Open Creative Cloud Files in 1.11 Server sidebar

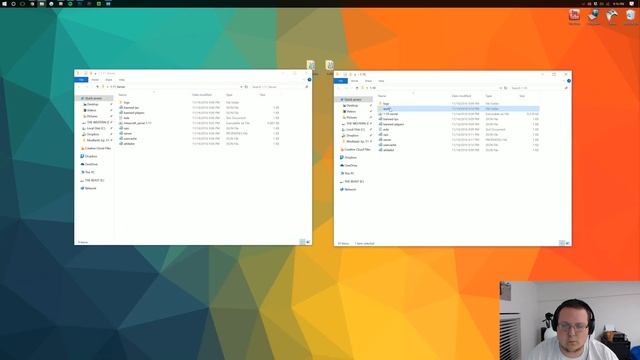coord(96,148)
